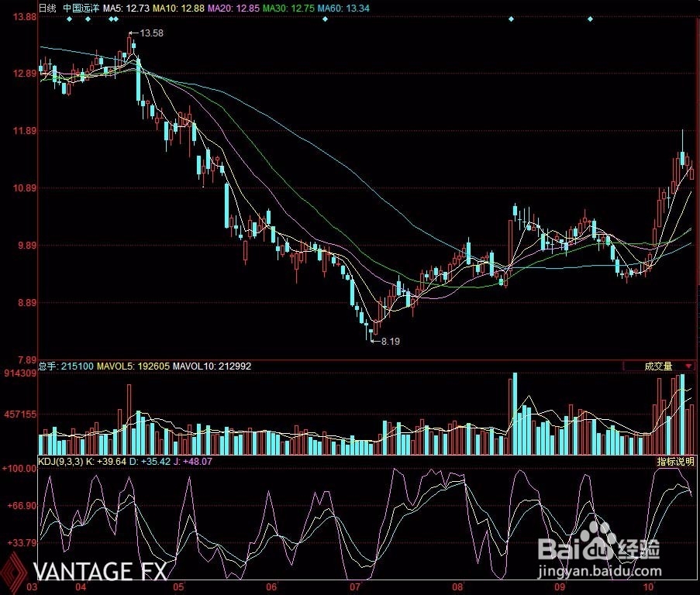Click the J: +48.07 value
Image resolution: width=700 pixels, height=595 pixels.
pos(193,461)
